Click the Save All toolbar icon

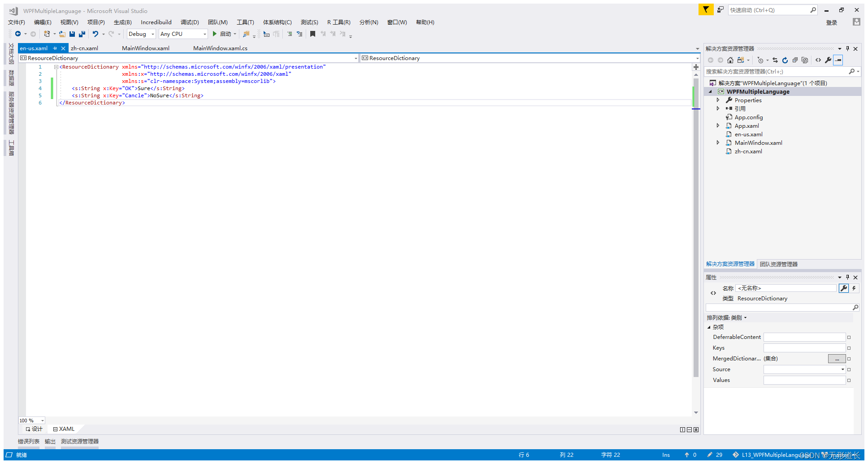pyautogui.click(x=82, y=34)
